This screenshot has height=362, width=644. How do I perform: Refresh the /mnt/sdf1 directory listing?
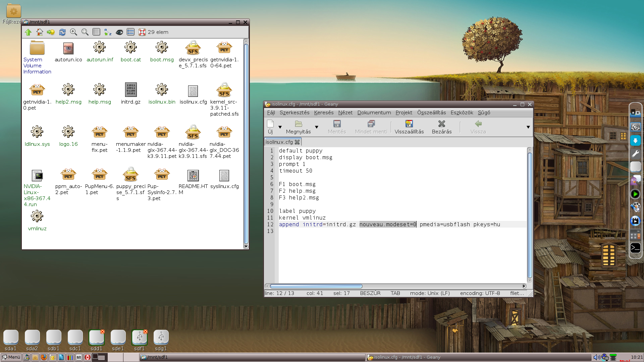[62, 32]
